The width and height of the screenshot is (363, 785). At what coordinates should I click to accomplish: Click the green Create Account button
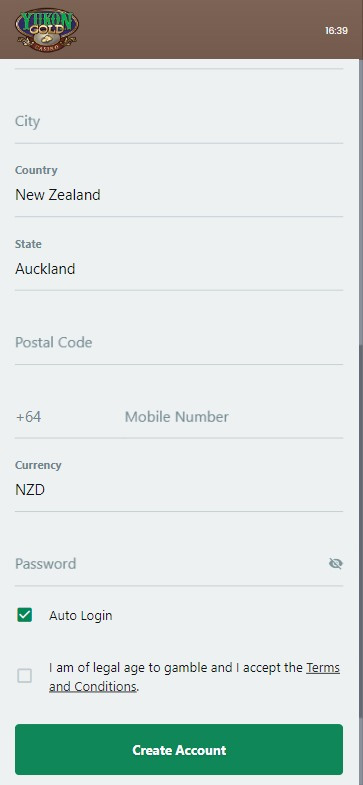click(x=179, y=749)
